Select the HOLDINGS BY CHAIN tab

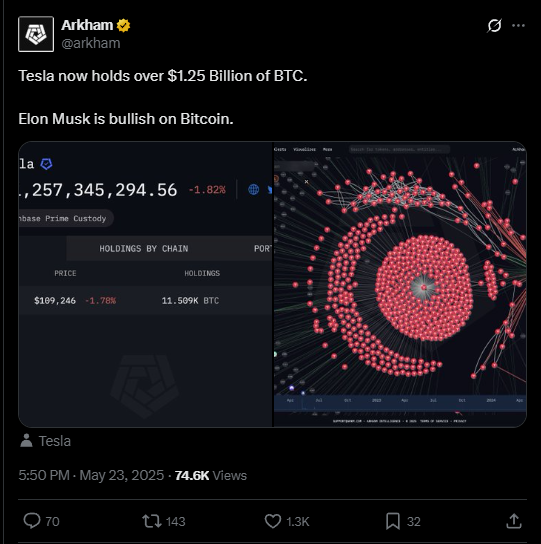coord(144,248)
